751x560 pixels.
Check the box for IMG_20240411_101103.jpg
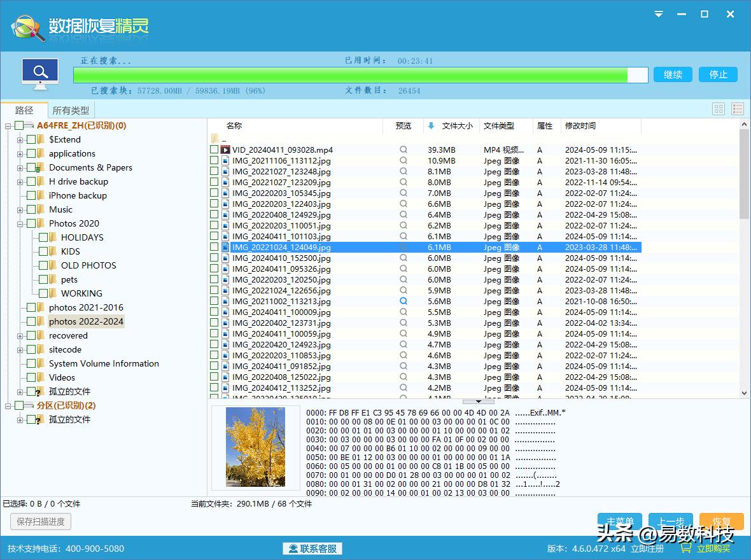pos(214,236)
